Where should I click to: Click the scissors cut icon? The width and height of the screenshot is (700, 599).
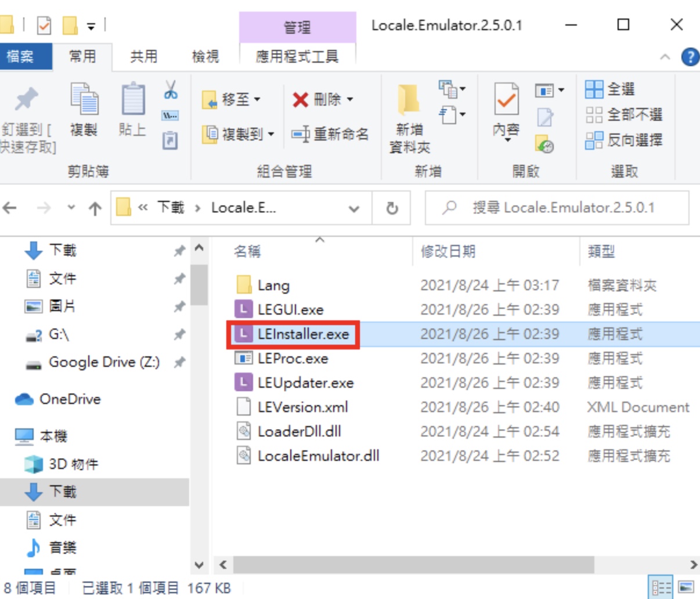pyautogui.click(x=171, y=90)
